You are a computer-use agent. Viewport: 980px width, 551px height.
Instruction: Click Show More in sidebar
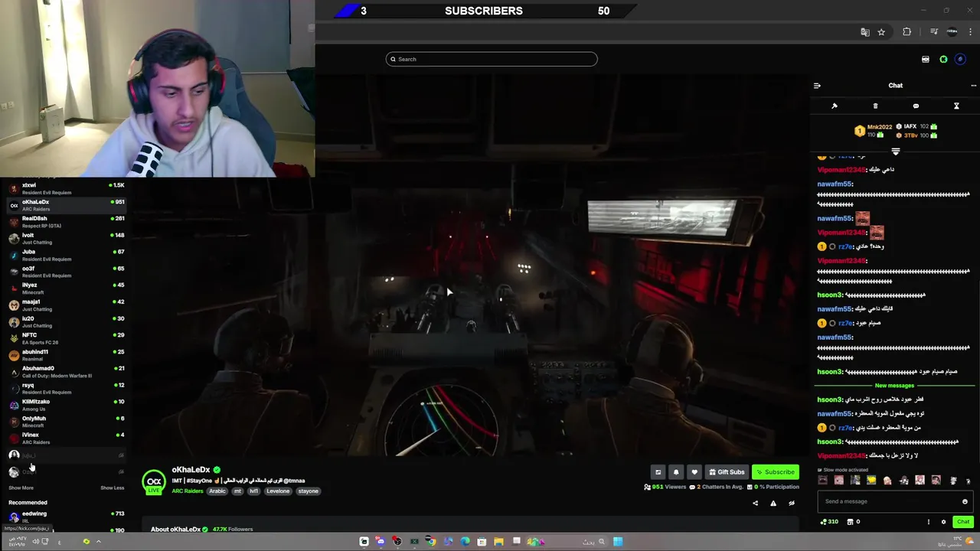pos(21,487)
